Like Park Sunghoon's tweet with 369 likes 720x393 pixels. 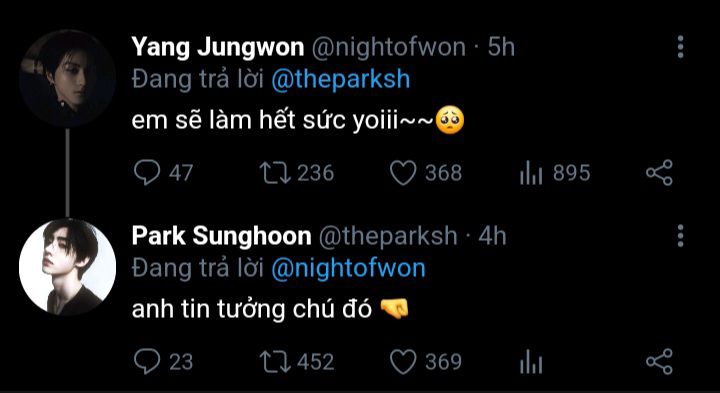click(403, 362)
